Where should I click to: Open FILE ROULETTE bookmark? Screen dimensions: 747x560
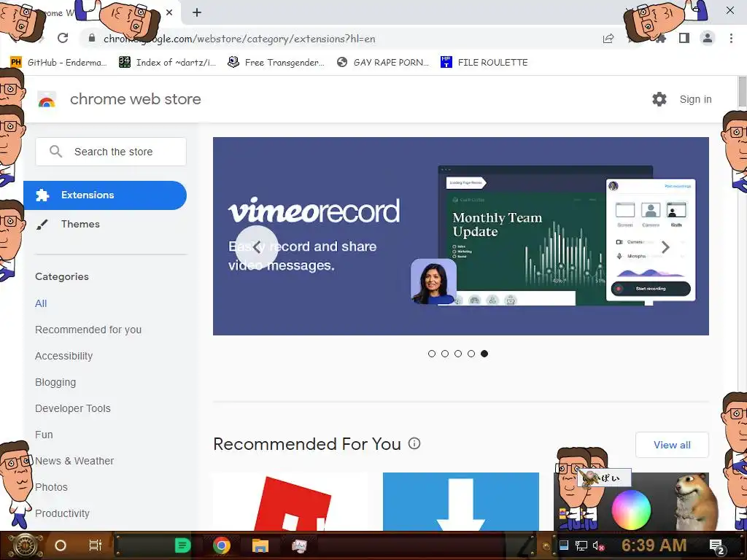(484, 63)
